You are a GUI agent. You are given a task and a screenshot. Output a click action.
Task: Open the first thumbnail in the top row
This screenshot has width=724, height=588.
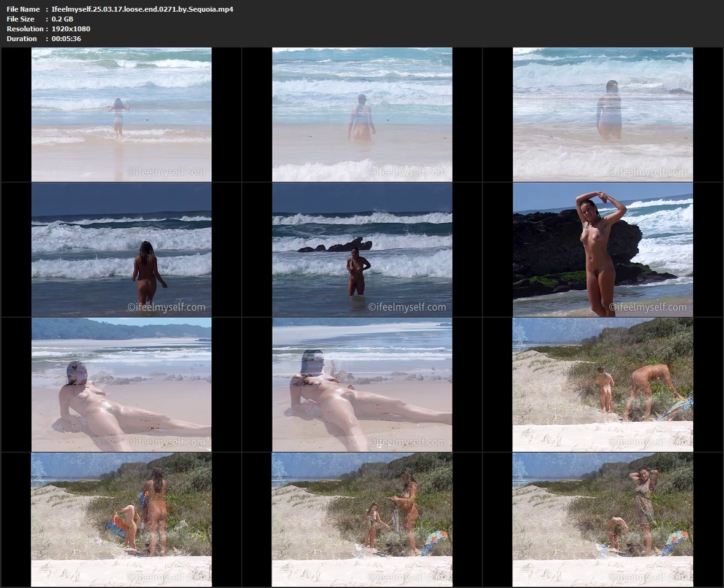coord(121,114)
